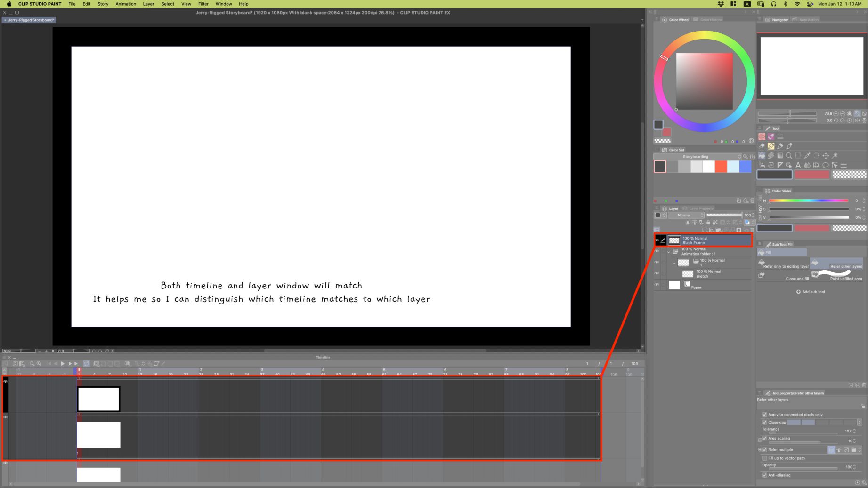Enable Fill up to vector path
Image resolution: width=868 pixels, height=488 pixels.
click(764, 458)
